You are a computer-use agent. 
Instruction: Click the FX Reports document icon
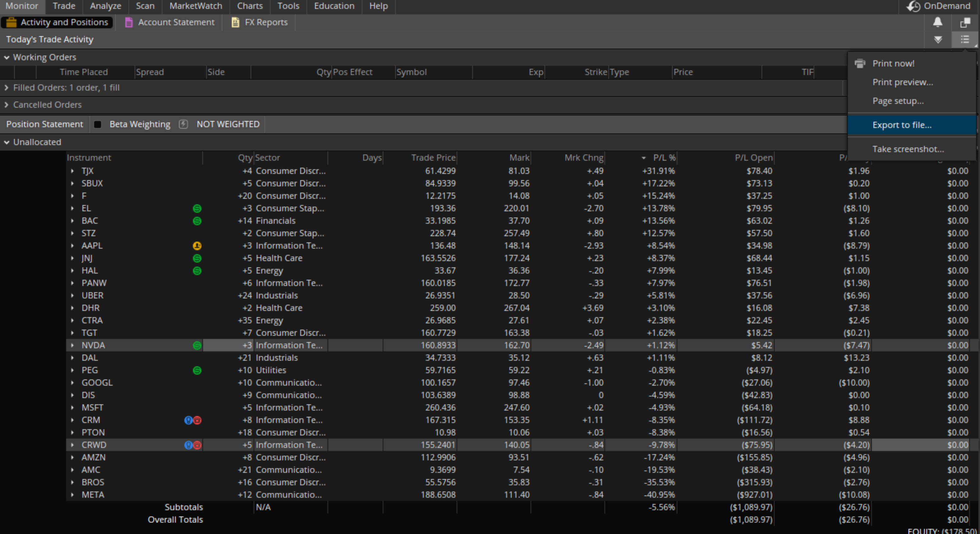[236, 22]
